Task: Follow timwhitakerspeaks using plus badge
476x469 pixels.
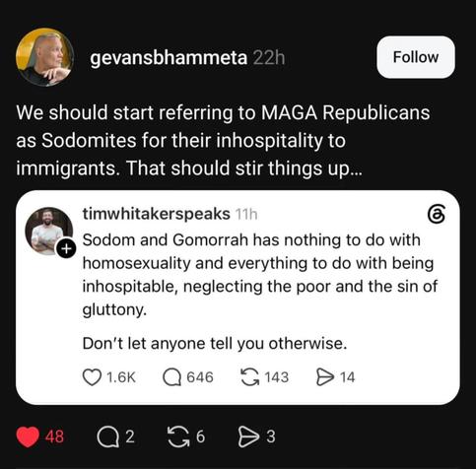Action: pyautogui.click(x=66, y=249)
